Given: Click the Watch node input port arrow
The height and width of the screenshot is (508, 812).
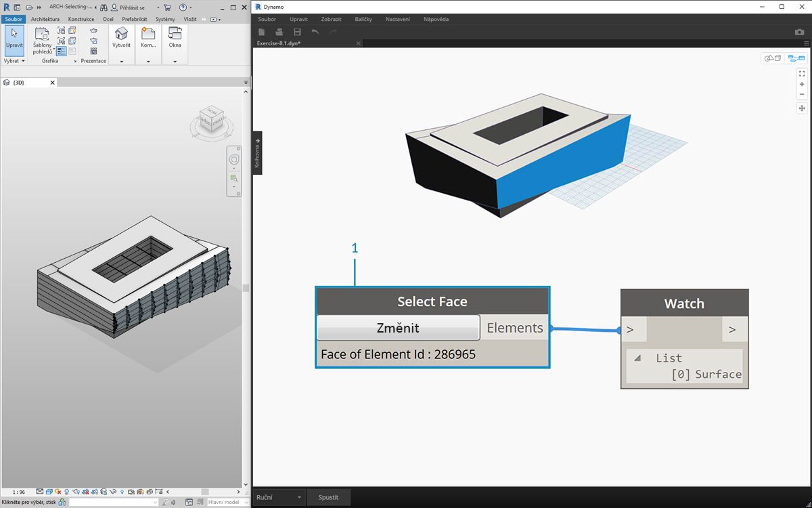Looking at the screenshot, I should point(630,330).
